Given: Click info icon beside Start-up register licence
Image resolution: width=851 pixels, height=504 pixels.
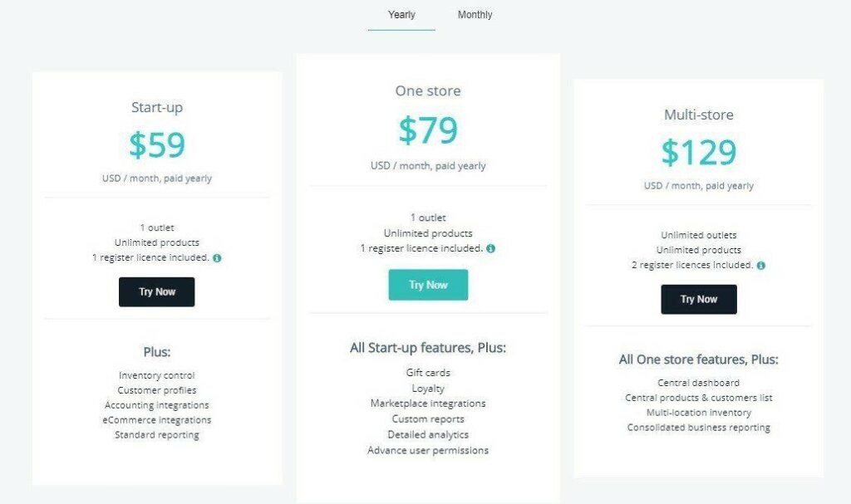Looking at the screenshot, I should (x=217, y=258).
